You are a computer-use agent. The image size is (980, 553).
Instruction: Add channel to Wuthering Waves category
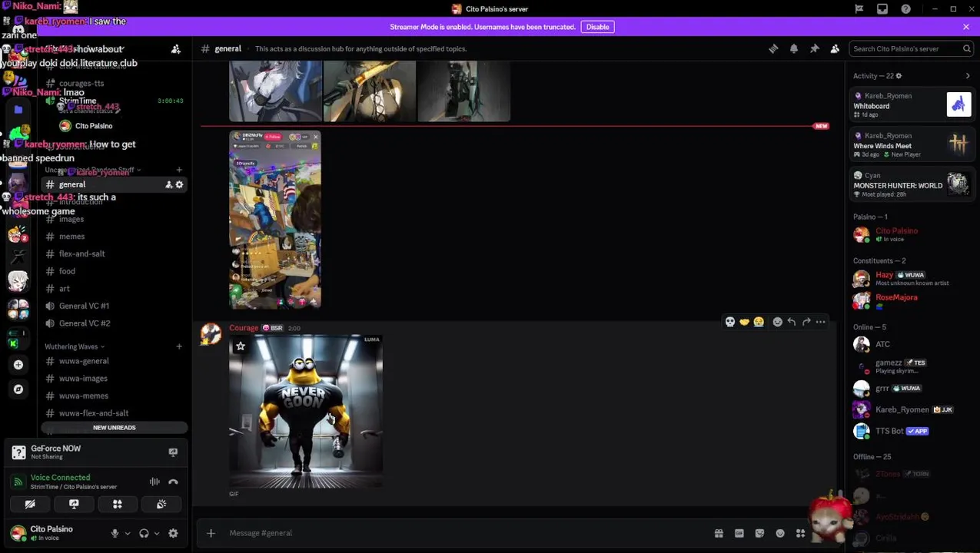pyautogui.click(x=179, y=346)
